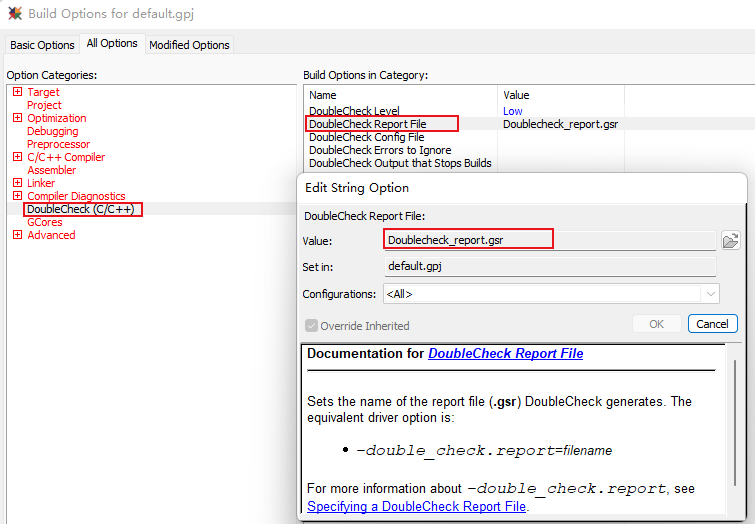
Task: Expand the Compiler Diagnostics category
Action: 17,196
